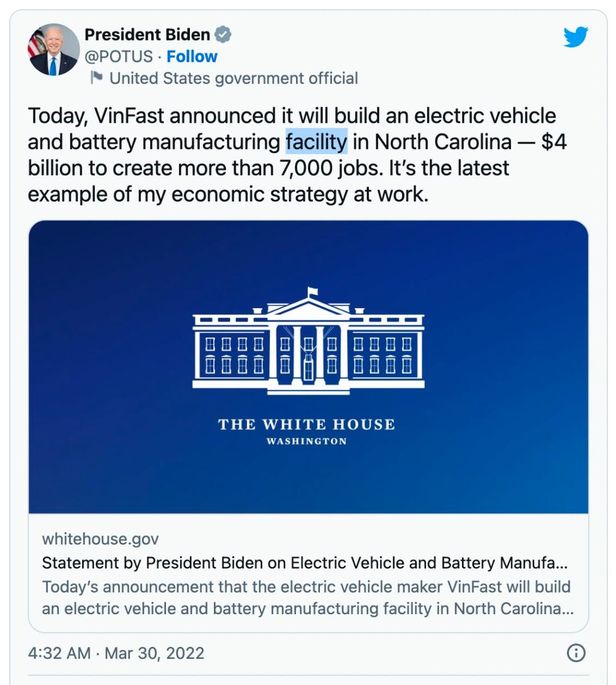Click the word VinFast in the tweet text
Screen dimensions: 616x685
pos(129,116)
